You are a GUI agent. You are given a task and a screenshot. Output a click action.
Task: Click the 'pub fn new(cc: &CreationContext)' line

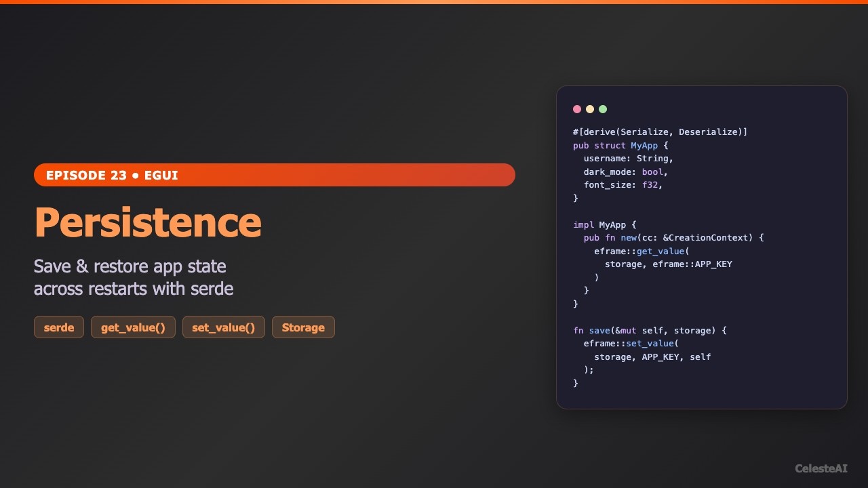click(674, 238)
